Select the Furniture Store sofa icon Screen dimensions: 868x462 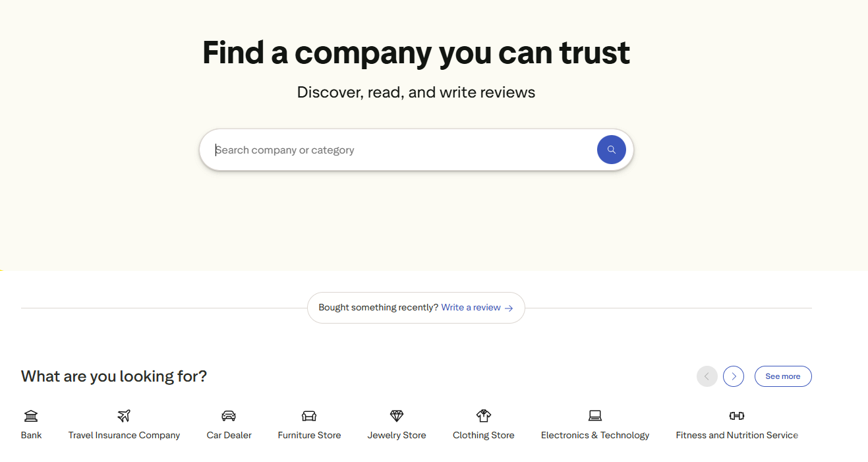309,416
